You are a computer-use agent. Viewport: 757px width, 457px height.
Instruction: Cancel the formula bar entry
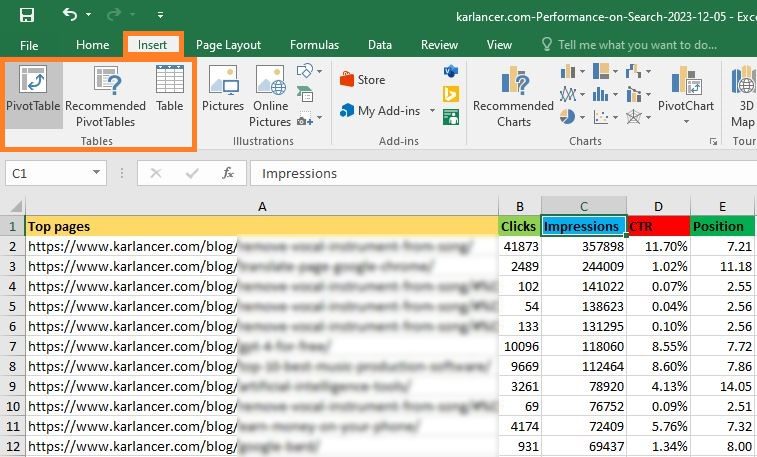155,173
